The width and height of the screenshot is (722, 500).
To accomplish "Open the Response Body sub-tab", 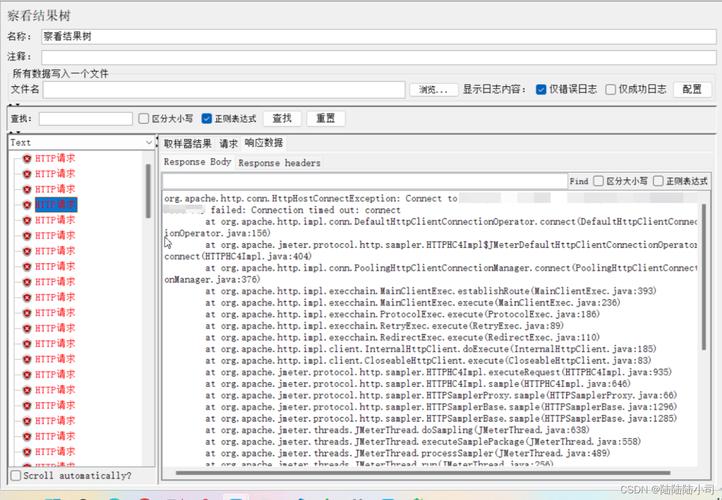I will coord(197,162).
